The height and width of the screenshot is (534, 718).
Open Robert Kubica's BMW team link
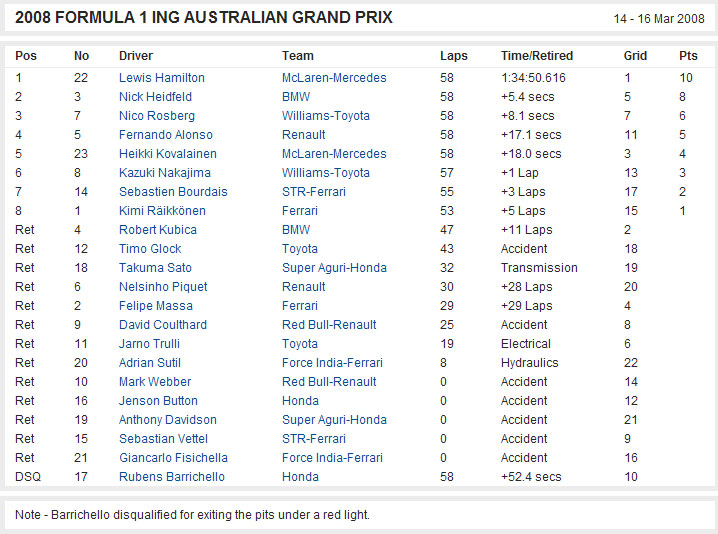(296, 230)
